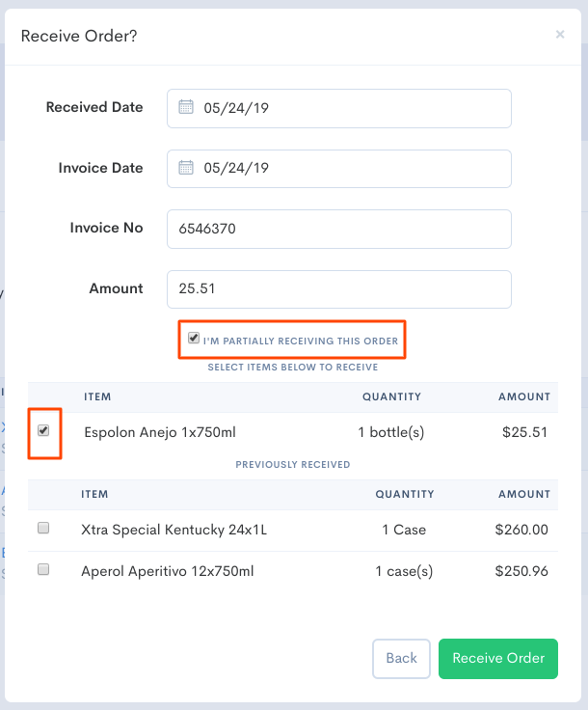Select the Espolon Anejo 1x750ml item name
The image size is (588, 710).
(158, 432)
